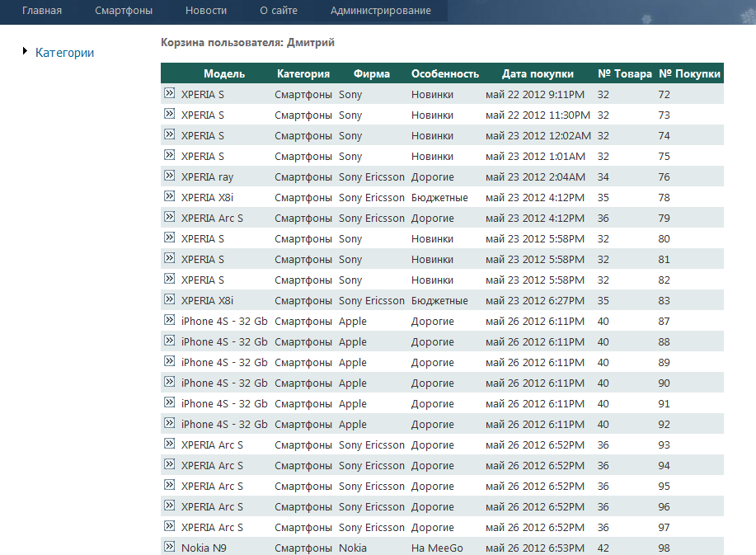This screenshot has width=756, height=555.
Task: Click the Фирма column header
Action: tap(372, 73)
